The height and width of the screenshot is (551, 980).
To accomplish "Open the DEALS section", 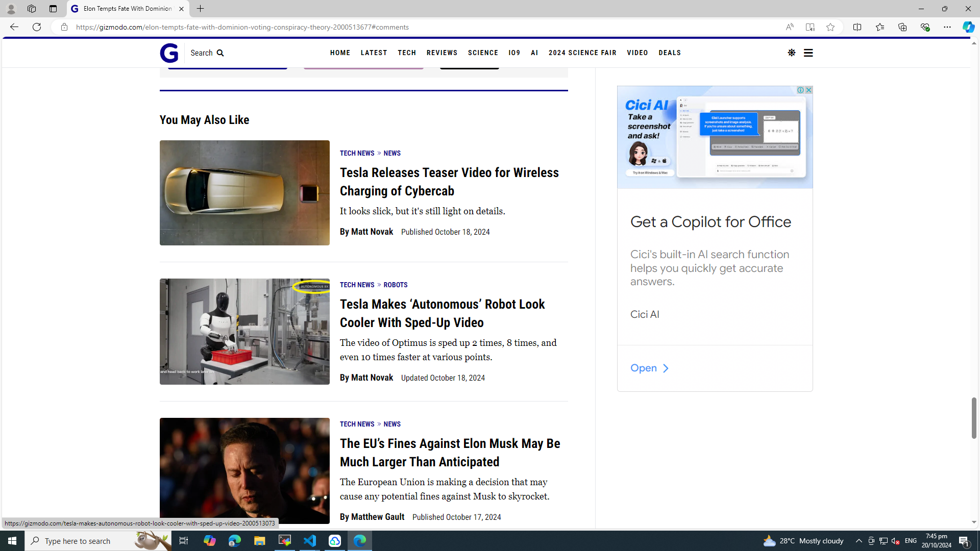I will click(670, 53).
